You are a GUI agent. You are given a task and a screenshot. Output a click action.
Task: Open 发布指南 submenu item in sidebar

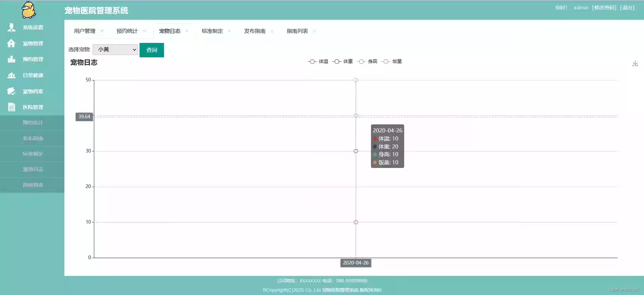click(32, 138)
